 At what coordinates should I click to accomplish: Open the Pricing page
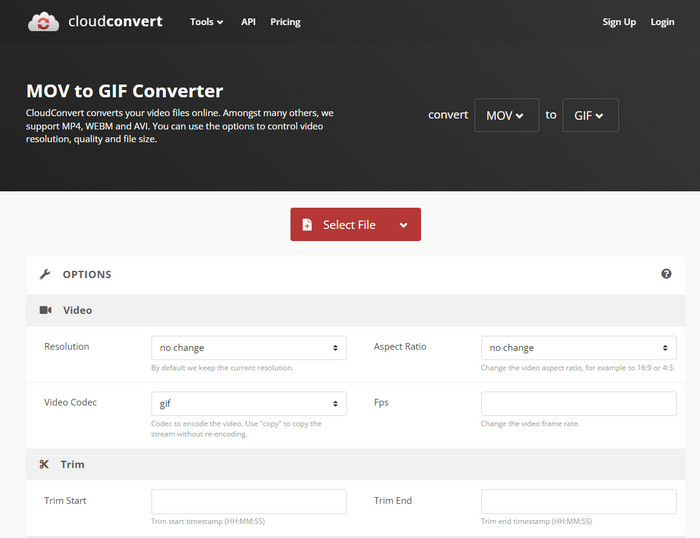click(x=285, y=22)
